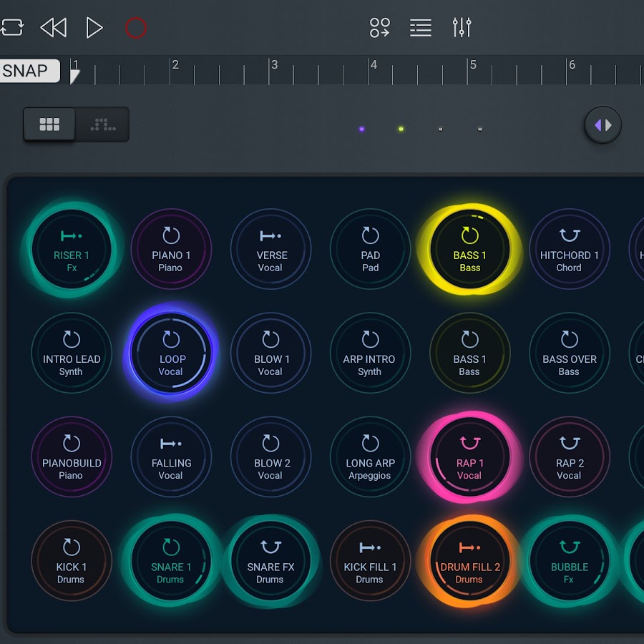Screen dimensions: 644x644
Task: Select the purple page indicator dot
Action: click(361, 130)
